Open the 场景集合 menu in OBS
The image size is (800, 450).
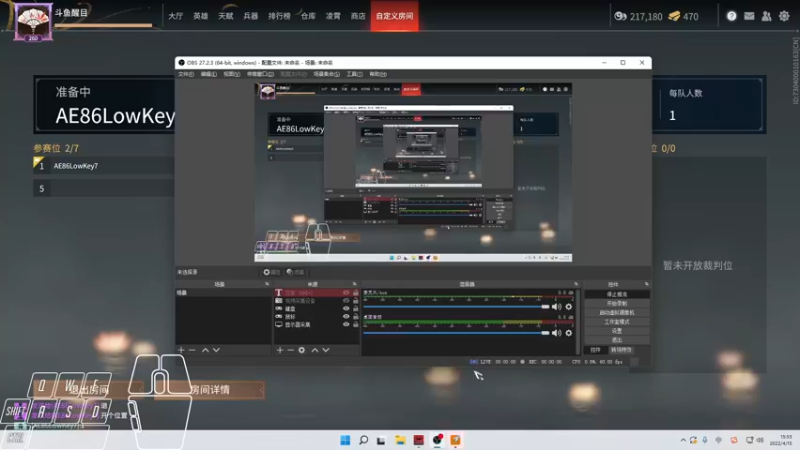click(327, 74)
